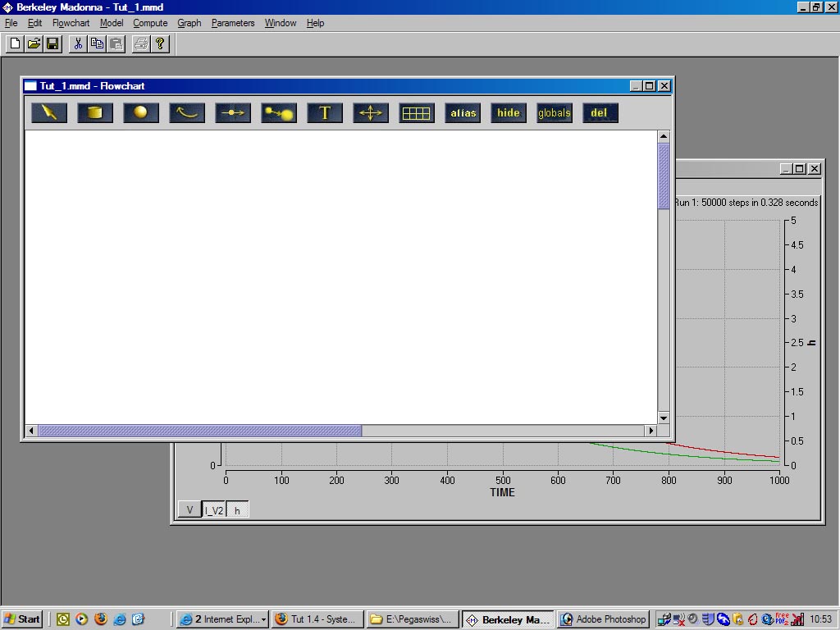The width and height of the screenshot is (840, 630).
Task: Launch Internet Explorer quick launch icon
Action: pyautogui.click(x=120, y=619)
